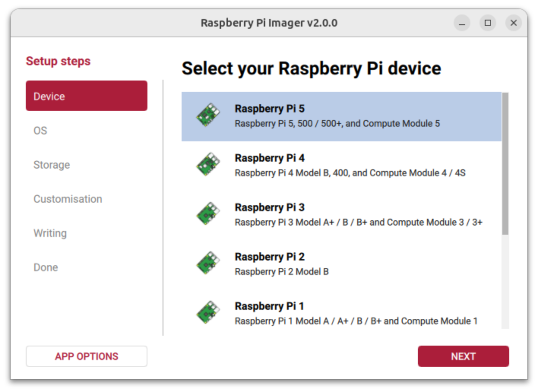Go to the Storage setup step
This screenshot has height=392, width=538.
[52, 164]
